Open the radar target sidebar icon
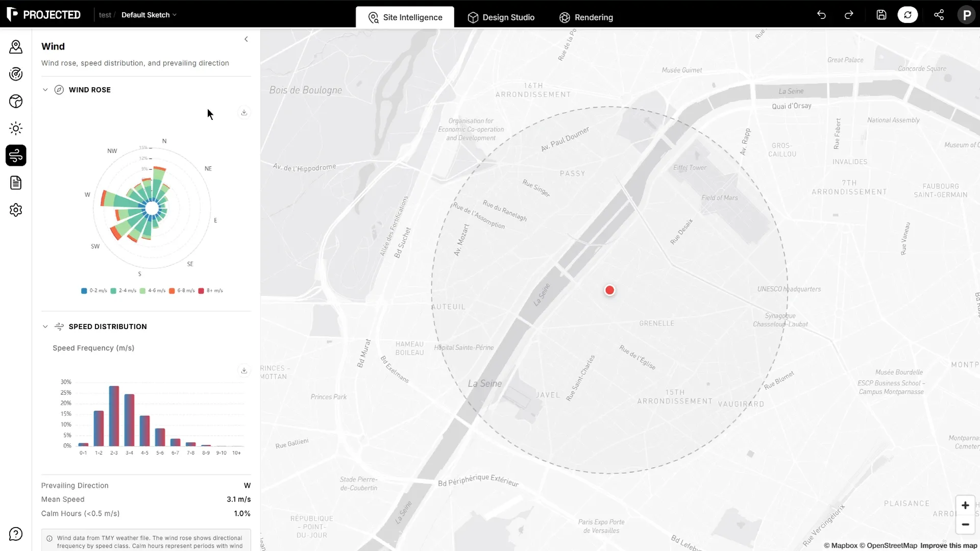980x551 pixels. coord(16,74)
